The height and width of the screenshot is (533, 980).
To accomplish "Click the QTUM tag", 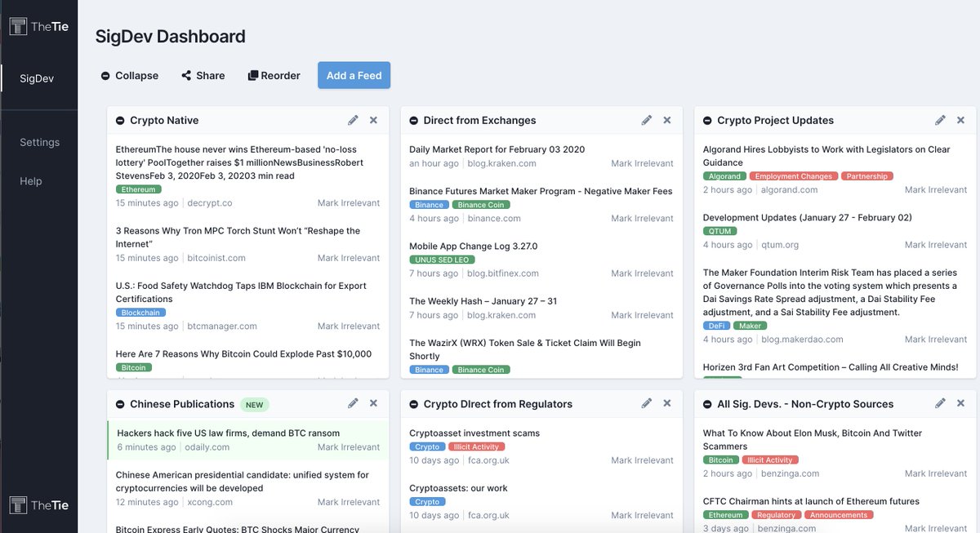I will [719, 231].
